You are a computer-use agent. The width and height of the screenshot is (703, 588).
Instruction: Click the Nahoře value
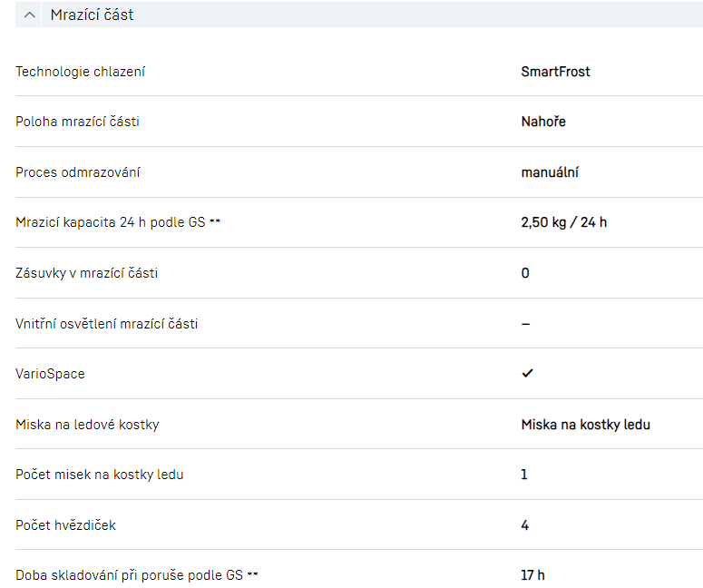(543, 122)
